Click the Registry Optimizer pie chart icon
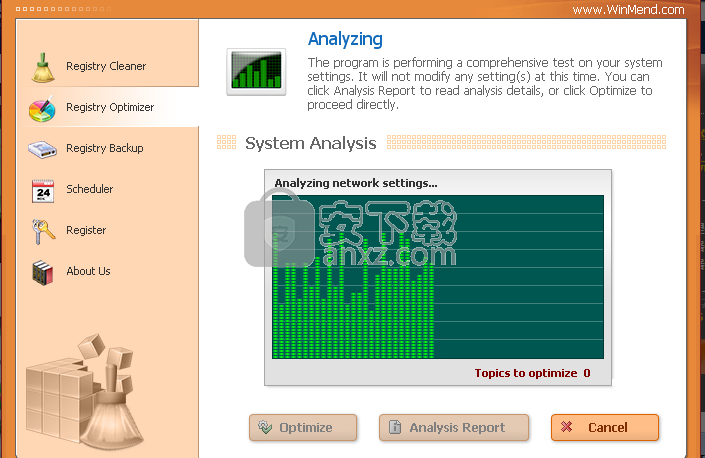The width and height of the screenshot is (705, 458). click(x=43, y=108)
